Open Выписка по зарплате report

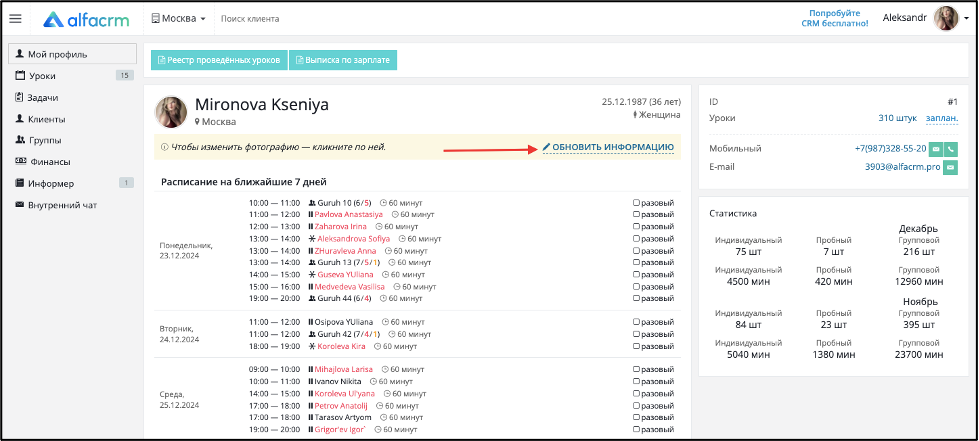[343, 60]
